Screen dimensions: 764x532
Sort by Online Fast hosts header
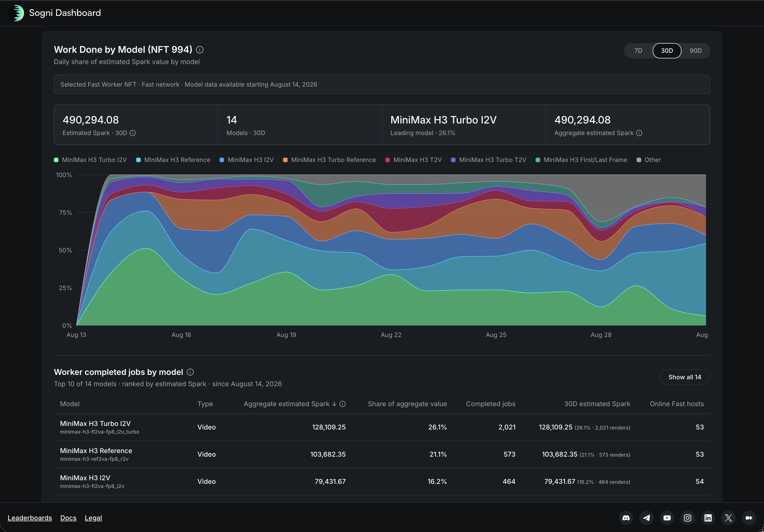[677, 404]
